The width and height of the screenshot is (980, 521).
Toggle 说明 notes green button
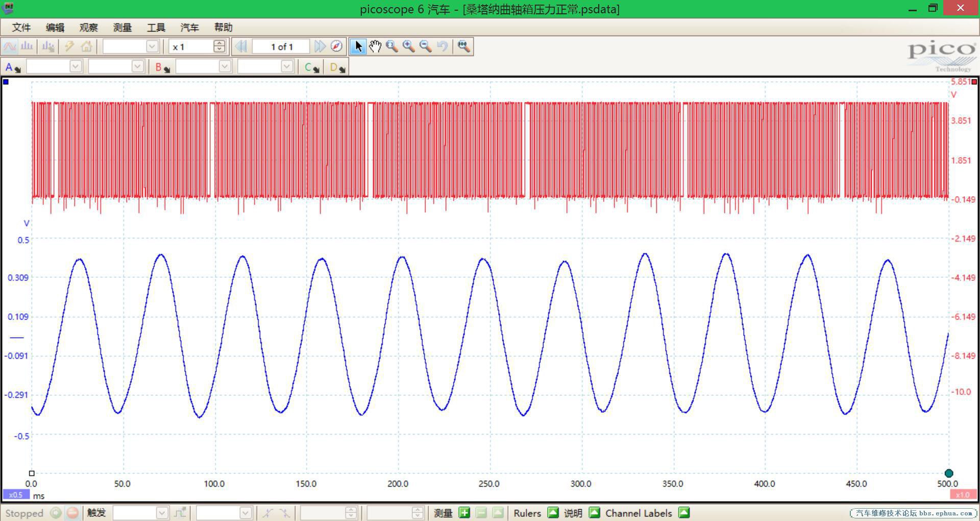click(x=594, y=512)
